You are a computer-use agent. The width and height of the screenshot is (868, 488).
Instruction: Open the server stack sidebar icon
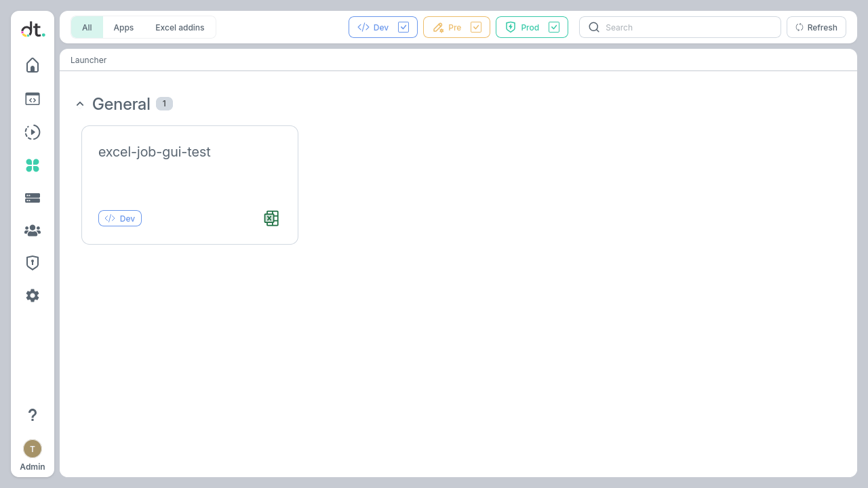33,198
